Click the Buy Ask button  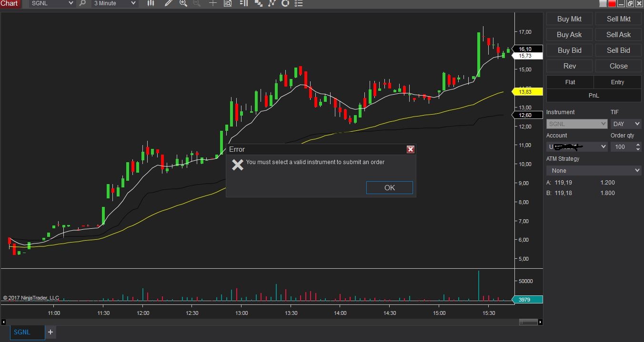569,35
